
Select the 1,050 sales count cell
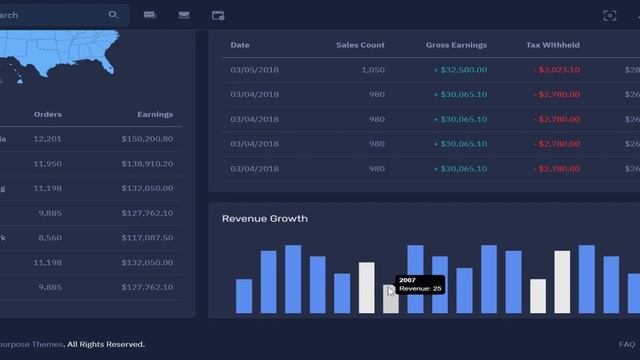click(x=373, y=70)
